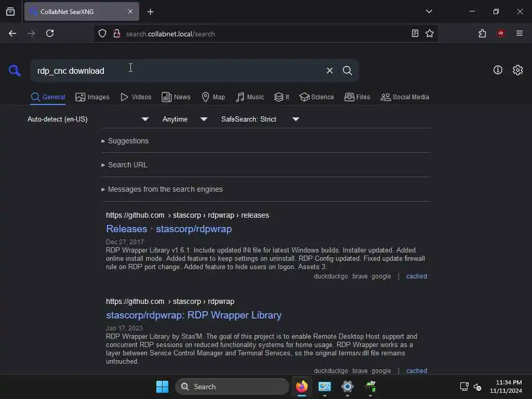The width and height of the screenshot is (532, 399).
Task: Switch to the Images category
Action: tap(92, 97)
